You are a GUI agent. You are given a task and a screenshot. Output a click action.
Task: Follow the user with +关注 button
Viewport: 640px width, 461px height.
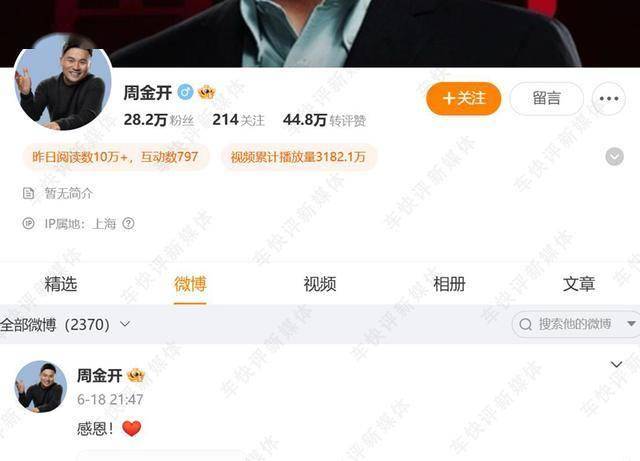click(x=463, y=98)
